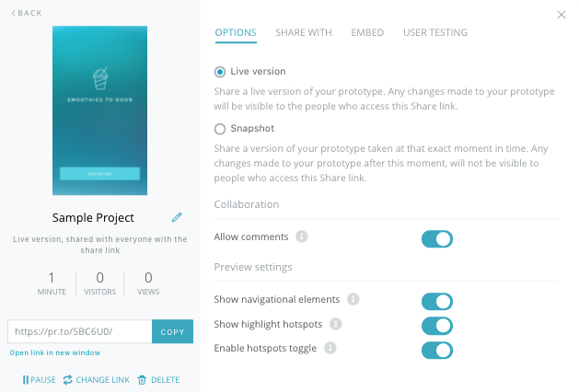Open the EMBED tab
579x392 pixels.
(367, 32)
